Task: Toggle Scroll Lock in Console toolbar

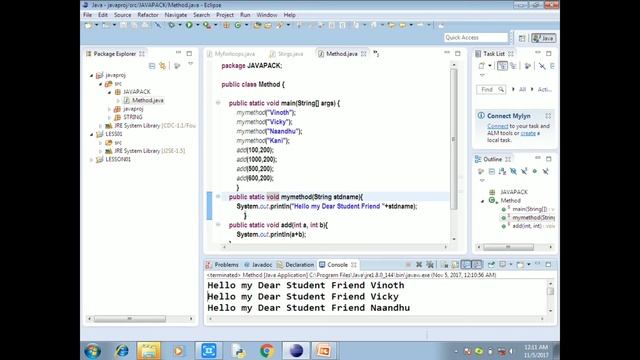Action: tap(455, 265)
